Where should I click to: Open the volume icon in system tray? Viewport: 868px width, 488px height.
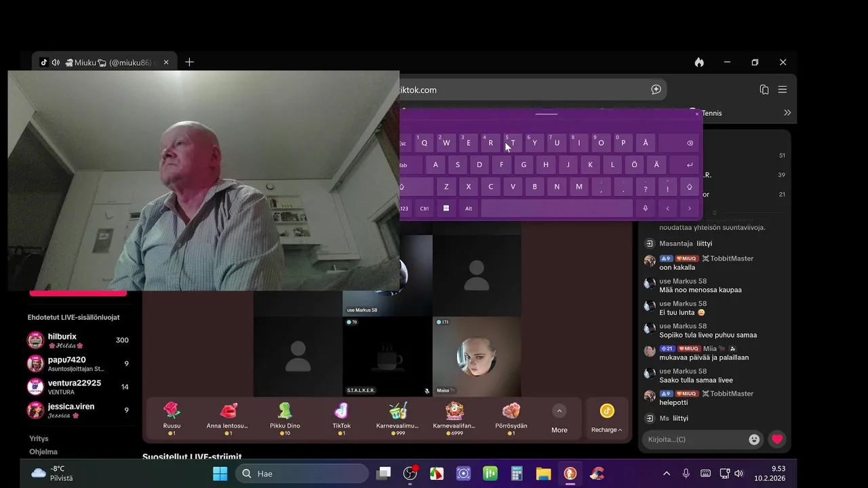738,473
